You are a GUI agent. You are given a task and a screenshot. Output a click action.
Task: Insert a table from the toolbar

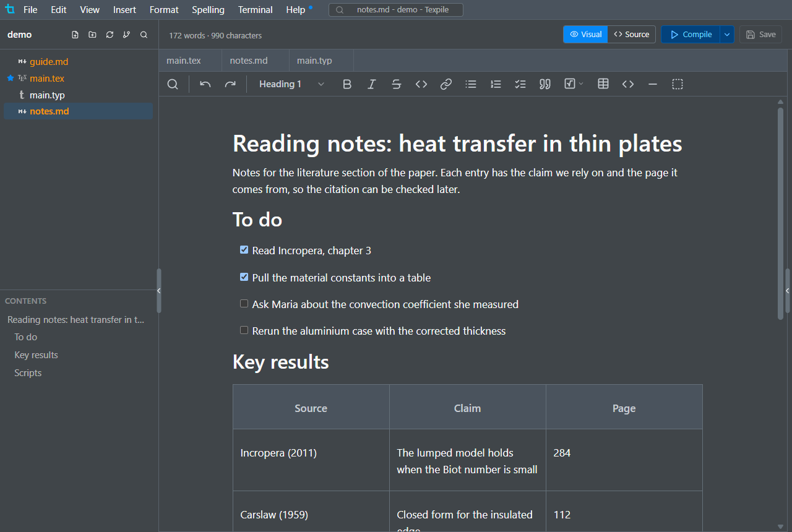tap(603, 84)
